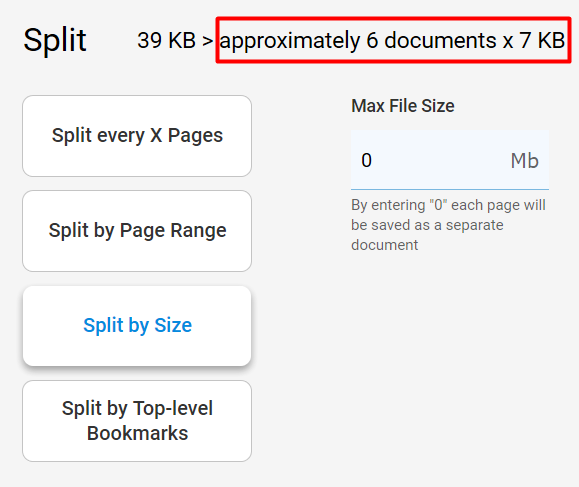Click the hint about entering "0"
Image resolution: width=579 pixels, height=487 pixels.
pyautogui.click(x=448, y=225)
